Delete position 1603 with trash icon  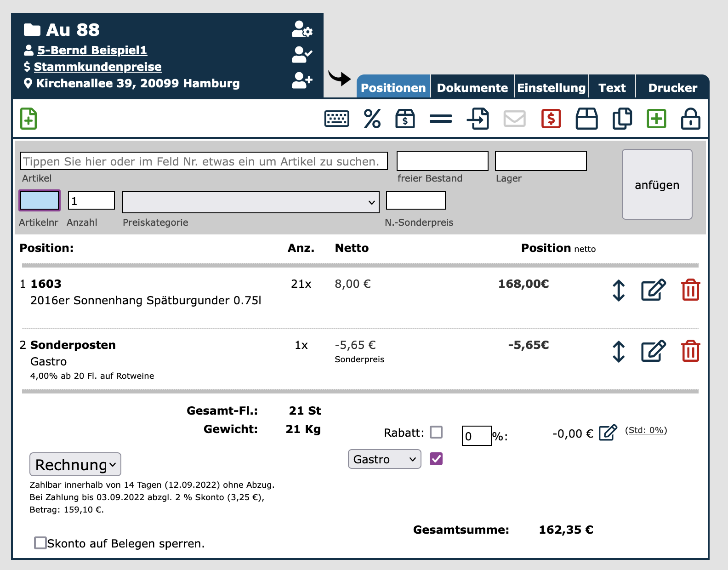pyautogui.click(x=690, y=290)
